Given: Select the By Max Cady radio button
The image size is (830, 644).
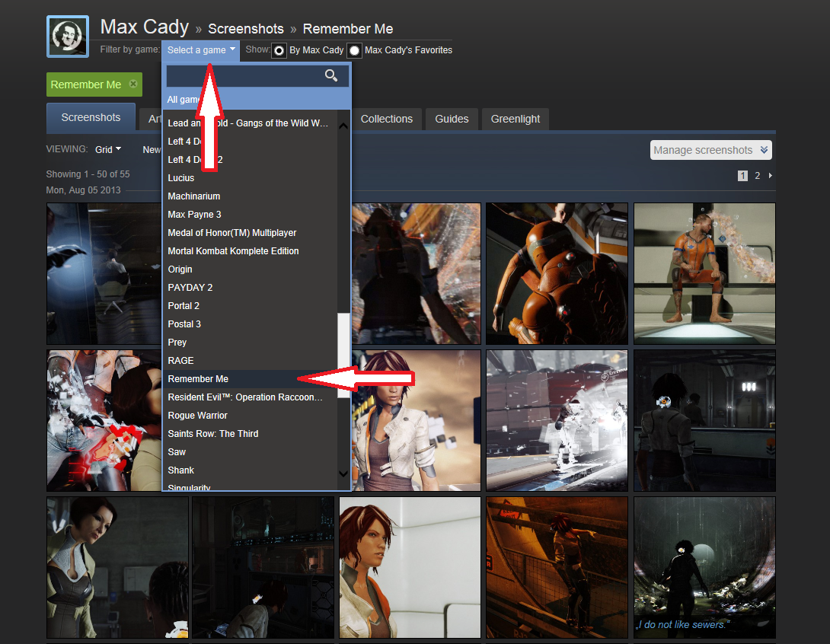Looking at the screenshot, I should [279, 50].
